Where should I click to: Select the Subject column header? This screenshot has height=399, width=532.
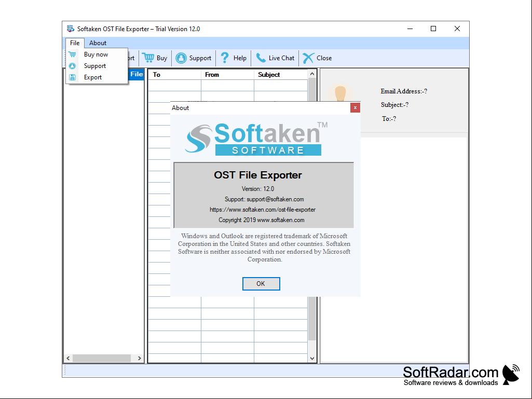pyautogui.click(x=281, y=75)
